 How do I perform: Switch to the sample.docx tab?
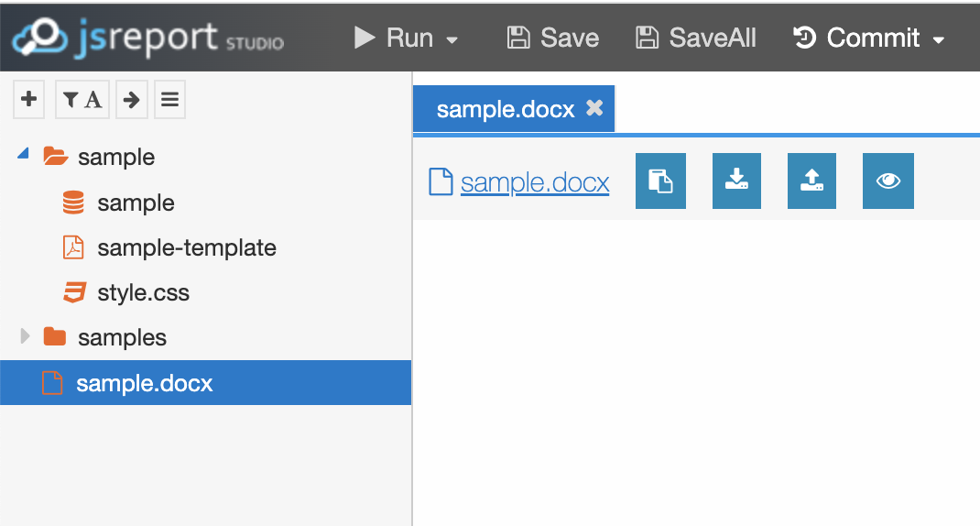coord(506,110)
